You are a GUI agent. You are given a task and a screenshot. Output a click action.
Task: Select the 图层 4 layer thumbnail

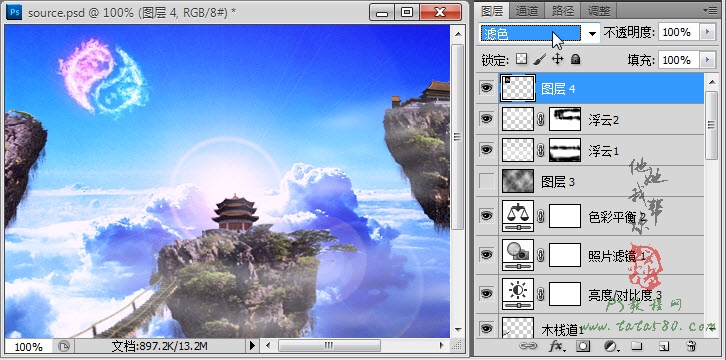coord(518,88)
